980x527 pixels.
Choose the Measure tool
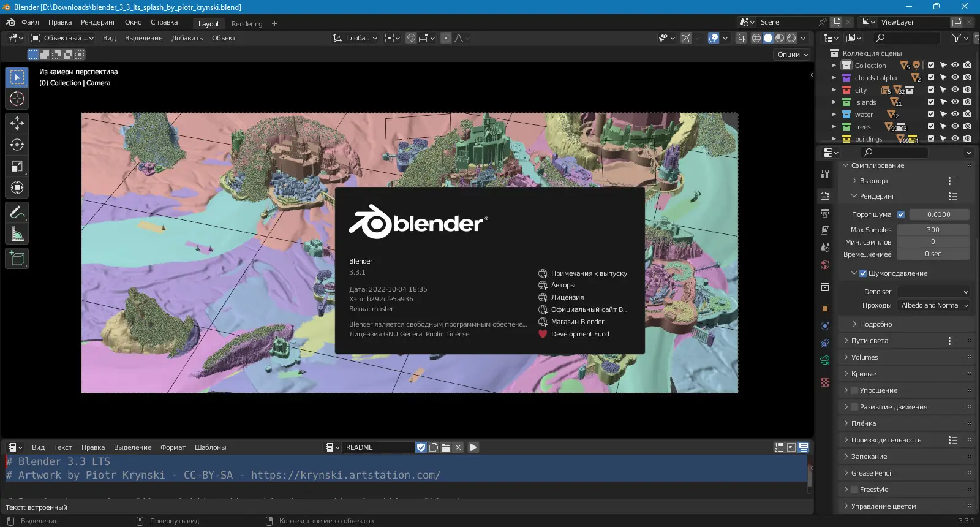coord(17,234)
